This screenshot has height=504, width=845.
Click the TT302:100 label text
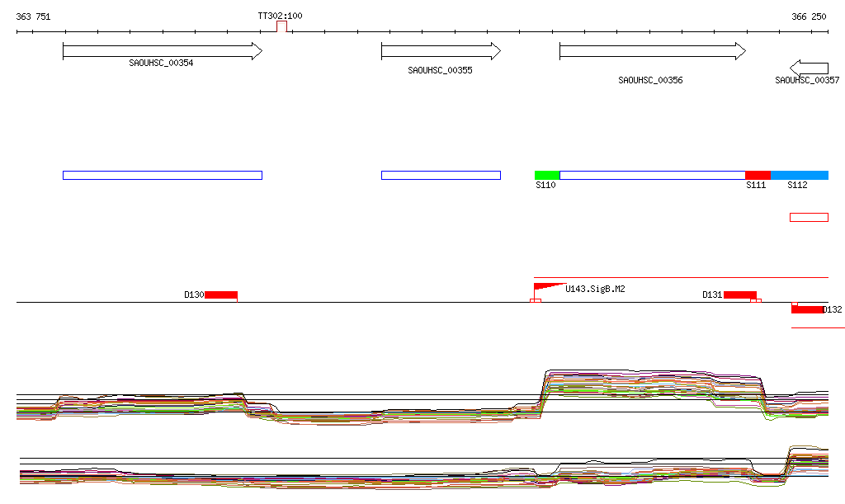coord(281,16)
